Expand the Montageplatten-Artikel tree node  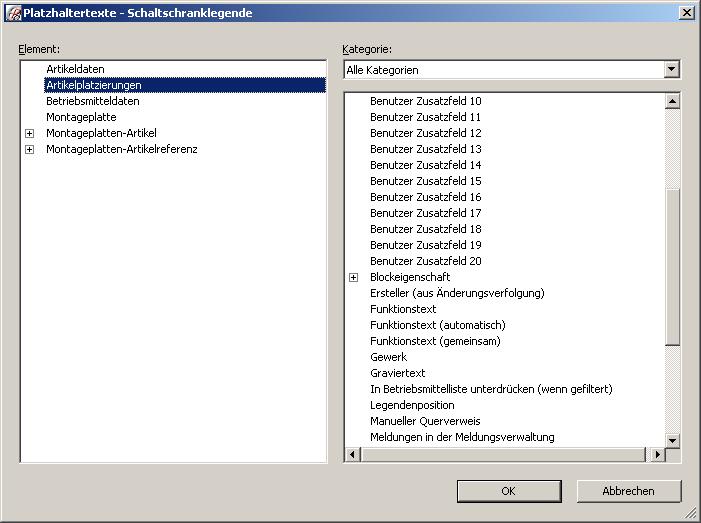[x=30, y=133]
